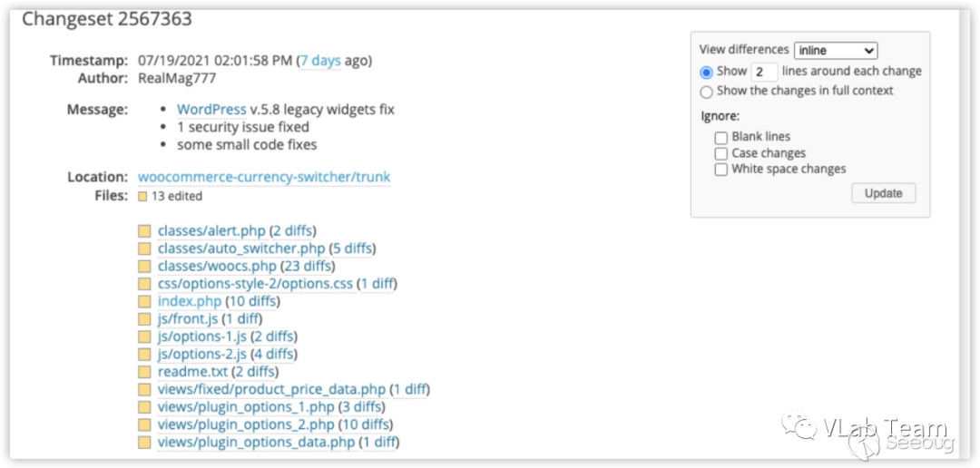
Task: Follow the 7 days timestamp link
Action: pos(320,61)
